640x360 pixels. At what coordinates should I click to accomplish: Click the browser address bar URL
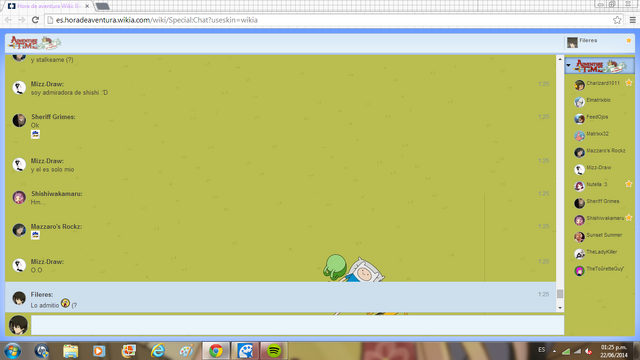point(157,20)
